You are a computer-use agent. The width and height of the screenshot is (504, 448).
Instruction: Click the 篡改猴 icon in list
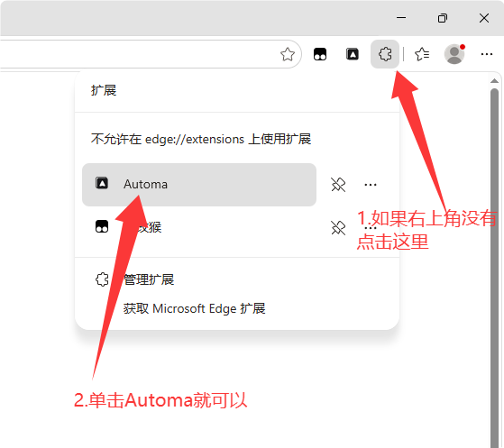[x=102, y=226]
